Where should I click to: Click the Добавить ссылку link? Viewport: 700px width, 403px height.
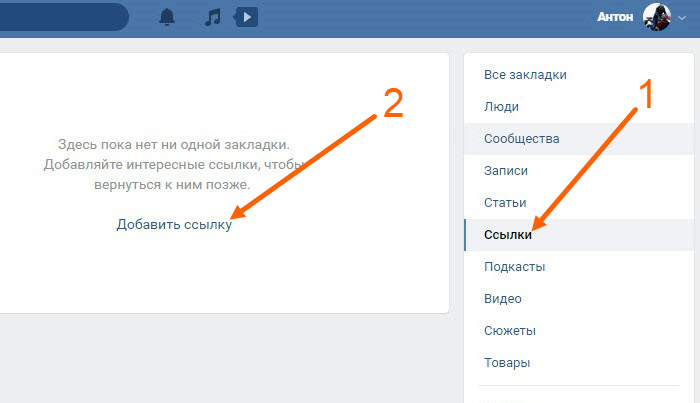(174, 225)
